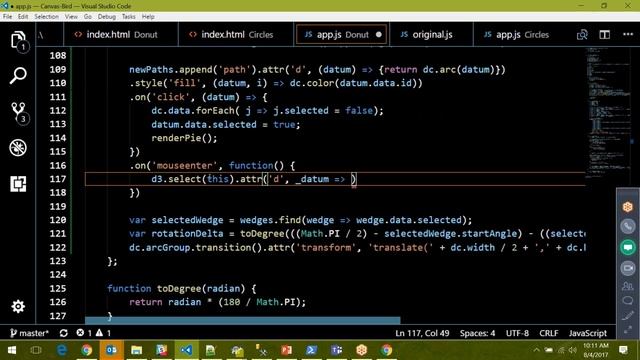Image resolution: width=640 pixels, height=360 pixels.
Task: Open File Explorer from taskbar
Action: 136,350
